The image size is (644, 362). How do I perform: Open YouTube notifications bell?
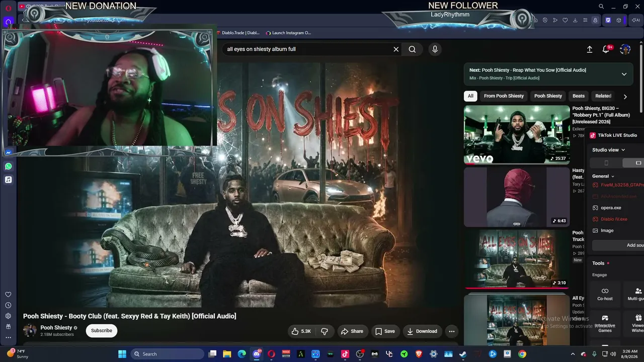click(x=606, y=49)
